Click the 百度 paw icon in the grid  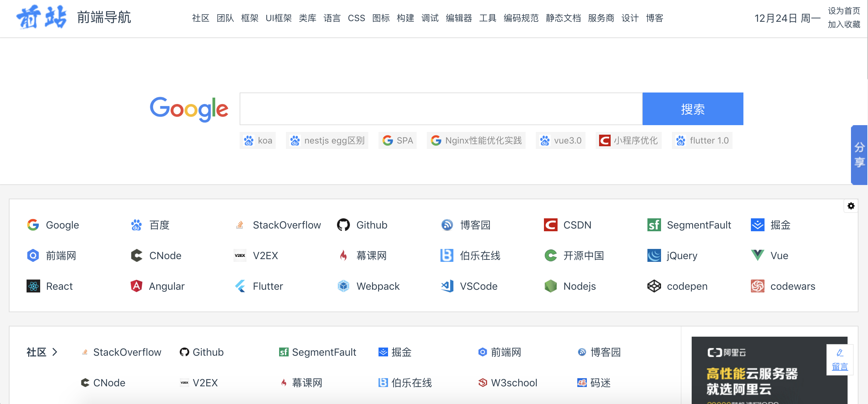click(136, 225)
